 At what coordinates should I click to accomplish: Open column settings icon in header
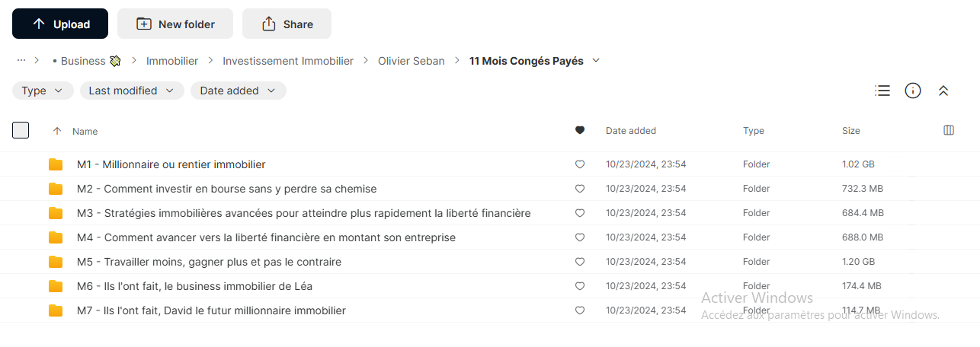point(949,130)
